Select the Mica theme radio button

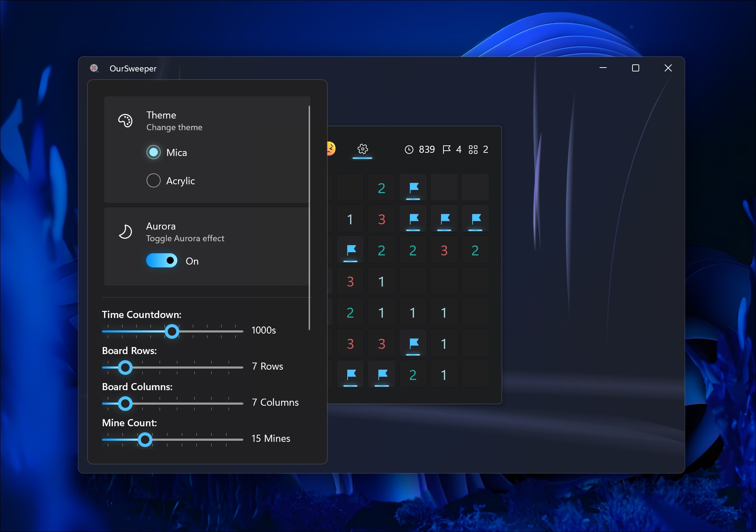pyautogui.click(x=154, y=152)
